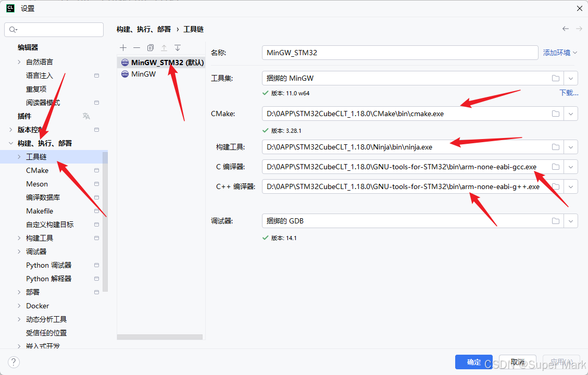The image size is (588, 375).
Task: Close the 设置 dialog
Action: tap(579, 8)
